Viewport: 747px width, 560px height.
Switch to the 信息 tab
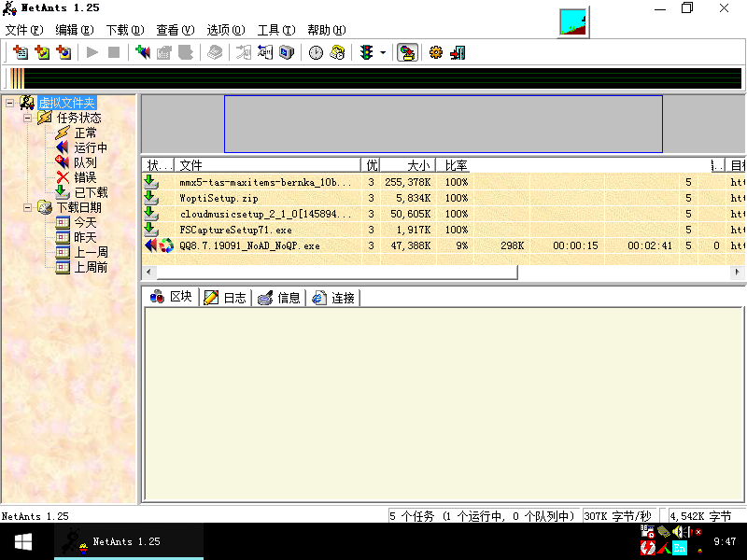(279, 298)
